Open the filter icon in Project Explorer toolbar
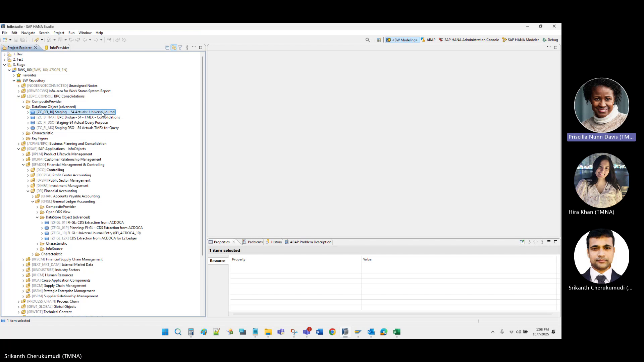Image resolution: width=644 pixels, height=362 pixels. (x=180, y=47)
